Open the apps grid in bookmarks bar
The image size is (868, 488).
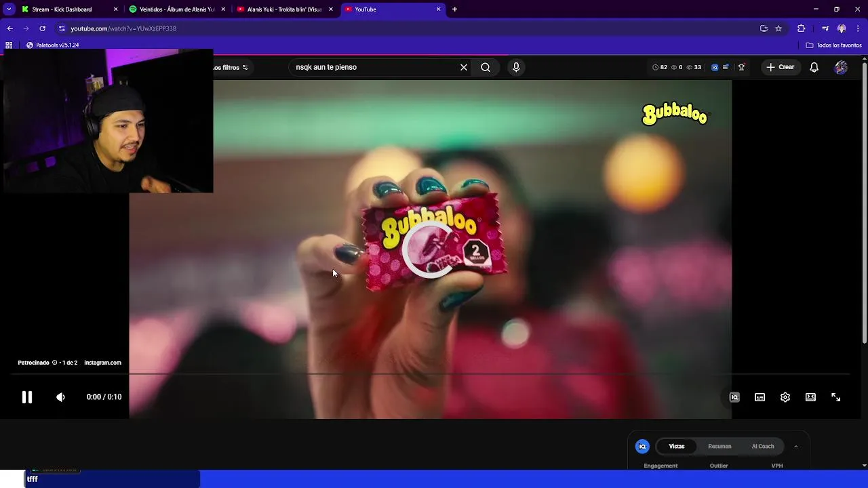point(9,45)
